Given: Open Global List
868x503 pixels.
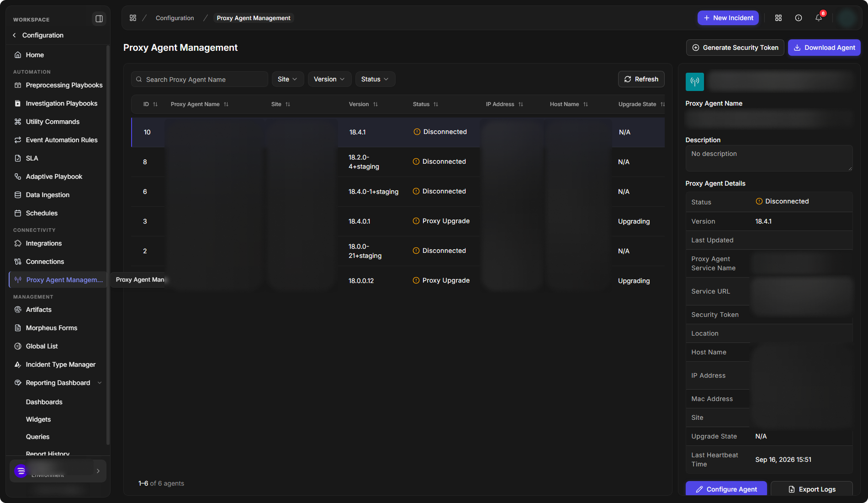Looking at the screenshot, I should [58, 346].
